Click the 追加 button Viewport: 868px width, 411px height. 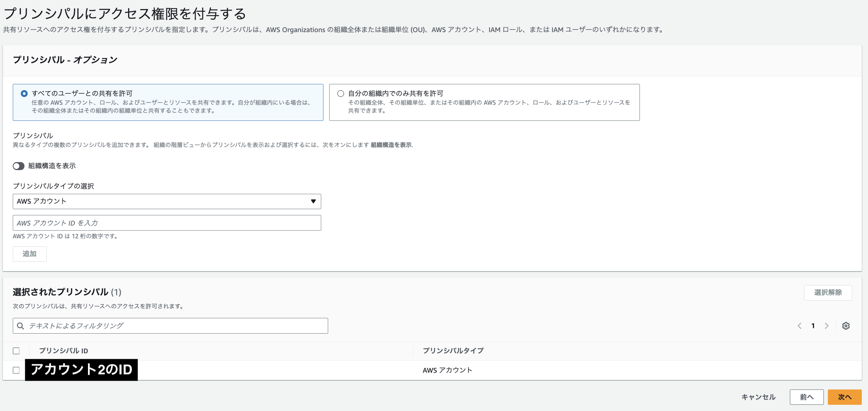29,254
